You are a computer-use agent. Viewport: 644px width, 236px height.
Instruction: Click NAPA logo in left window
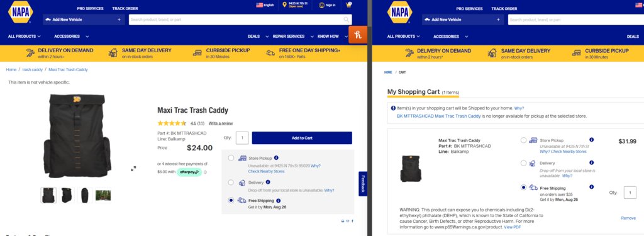point(21,13)
